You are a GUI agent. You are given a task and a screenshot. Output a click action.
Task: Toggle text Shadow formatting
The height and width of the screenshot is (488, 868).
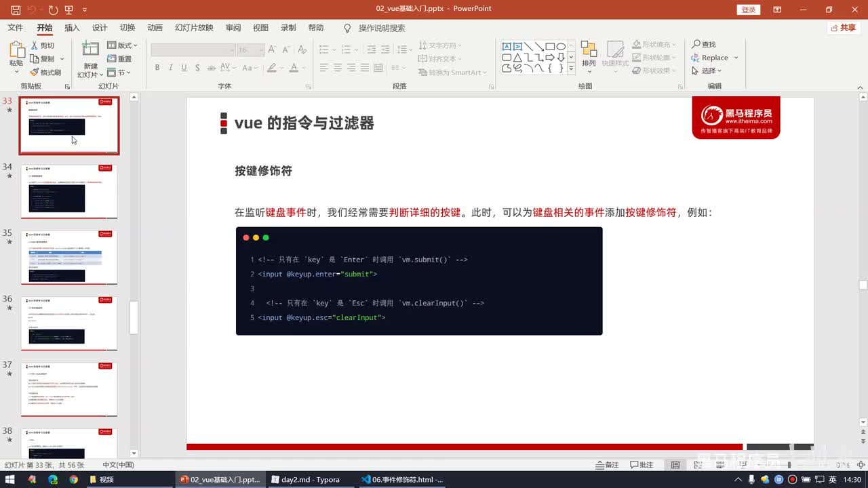point(197,68)
